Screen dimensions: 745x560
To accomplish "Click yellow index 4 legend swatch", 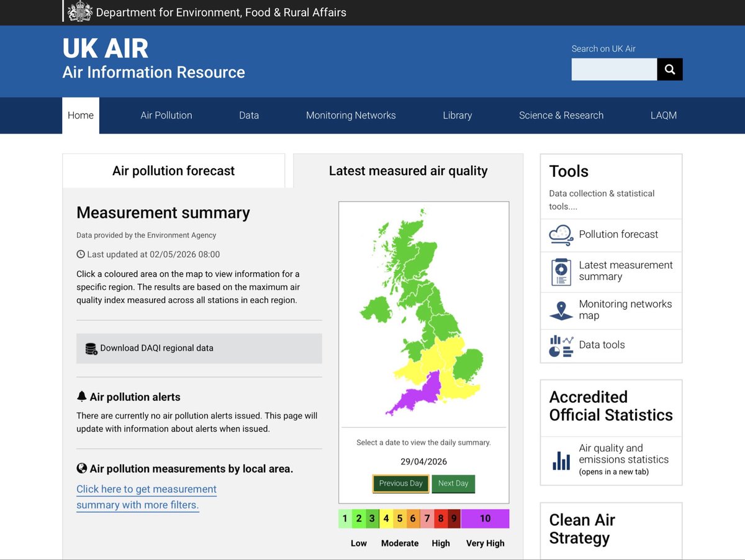I will [386, 519].
